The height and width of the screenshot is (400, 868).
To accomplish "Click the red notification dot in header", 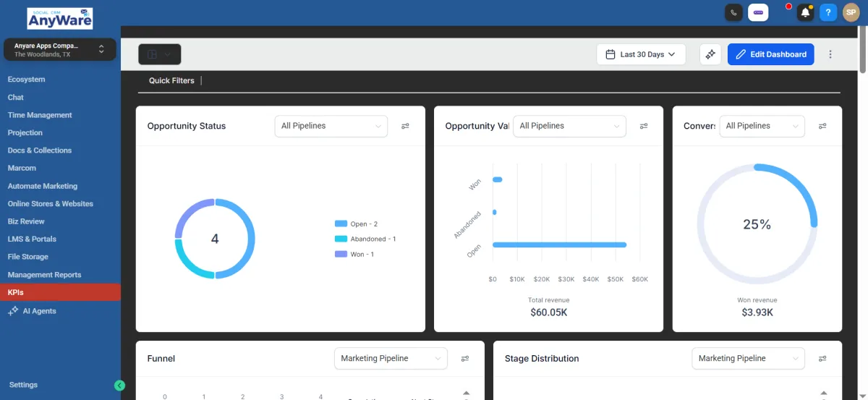I will [x=788, y=7].
